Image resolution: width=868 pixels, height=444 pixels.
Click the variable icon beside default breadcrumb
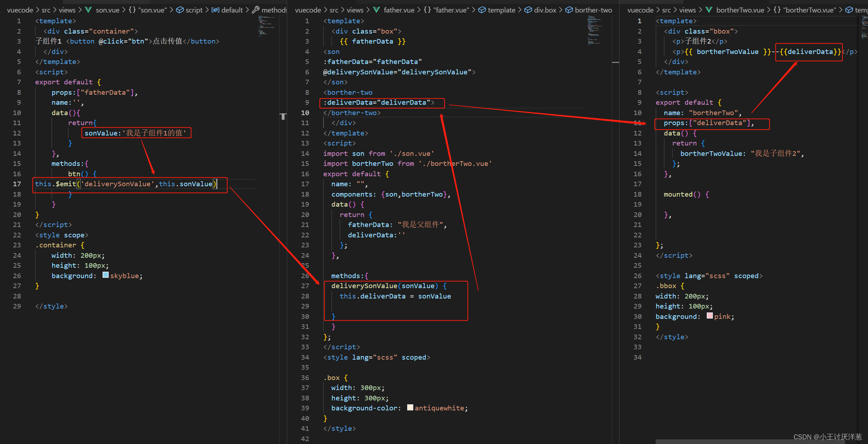[216, 10]
